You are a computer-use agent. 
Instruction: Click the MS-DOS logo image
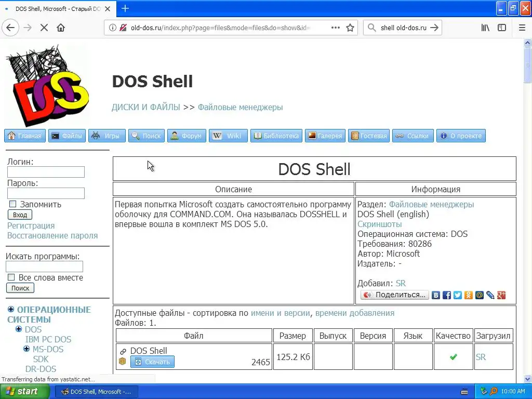47,85
